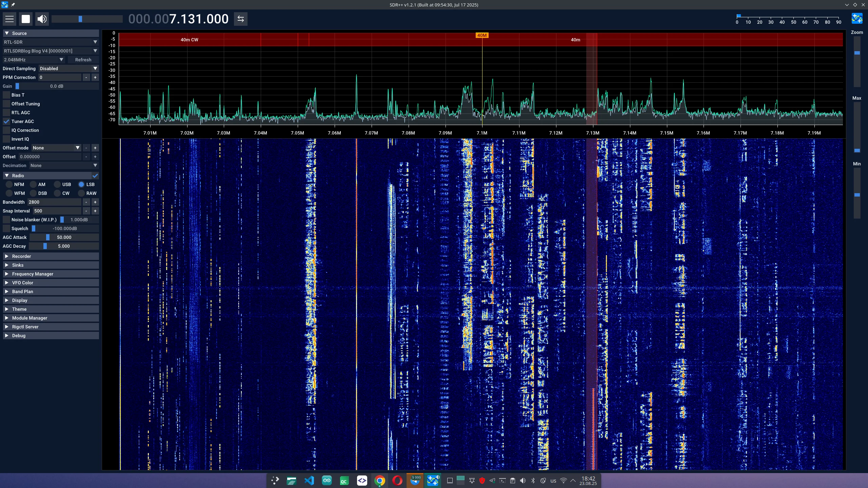Open the Direct Sampling dropdown

pyautogui.click(x=68, y=68)
